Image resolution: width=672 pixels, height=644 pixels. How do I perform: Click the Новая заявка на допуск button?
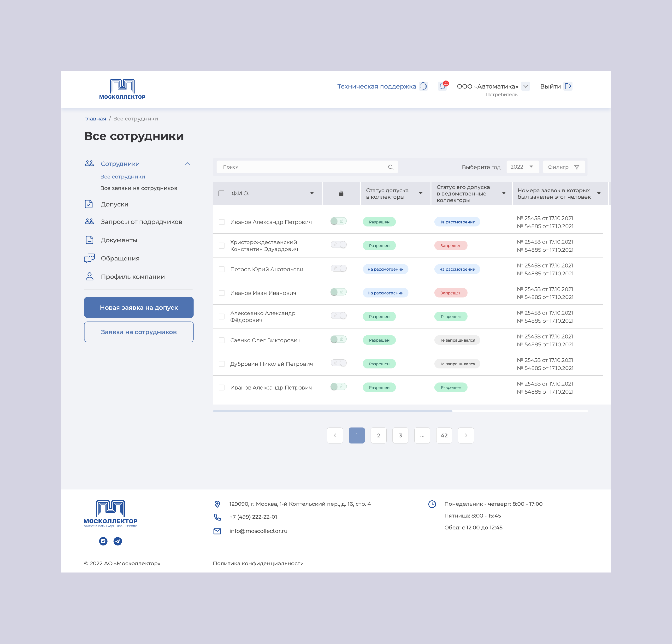139,308
